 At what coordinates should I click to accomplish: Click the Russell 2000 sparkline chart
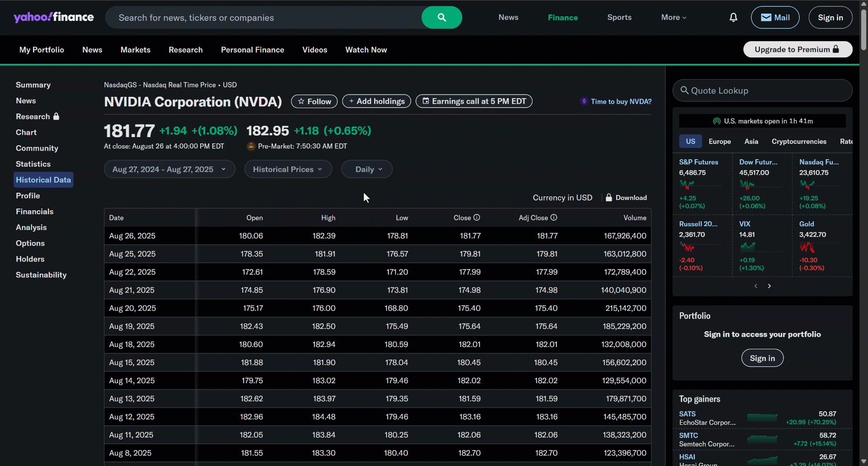click(x=700, y=247)
